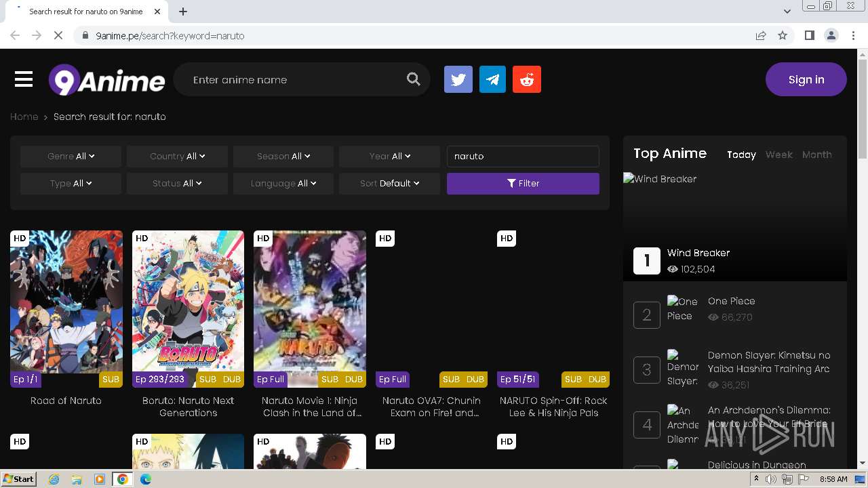Viewport: 868px width, 488px height.
Task: Go to Home breadcrumb link
Action: (x=24, y=117)
